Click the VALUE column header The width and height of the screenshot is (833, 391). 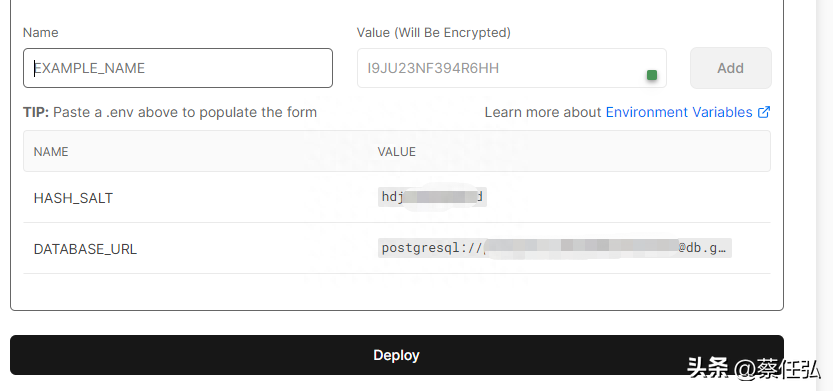(397, 152)
